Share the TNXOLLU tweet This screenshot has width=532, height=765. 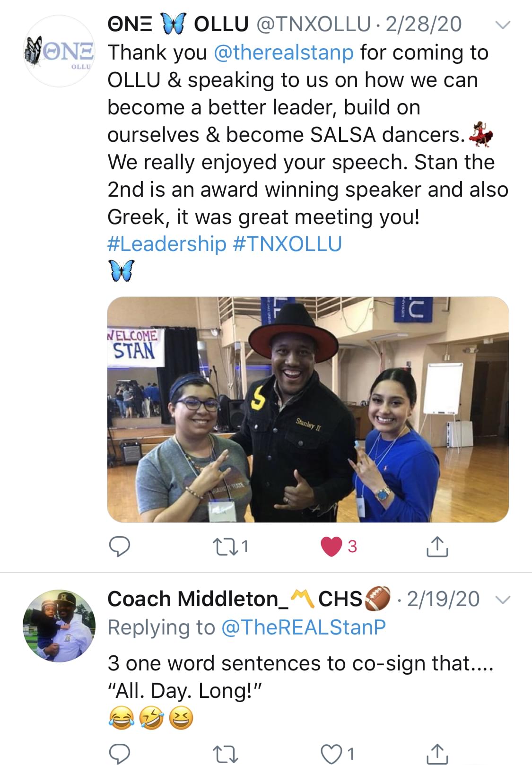point(437,547)
